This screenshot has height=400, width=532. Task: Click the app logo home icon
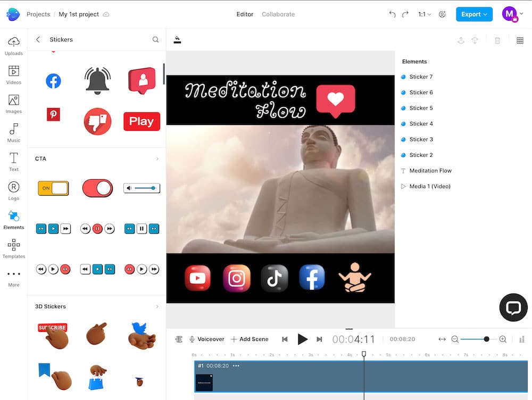click(x=13, y=14)
